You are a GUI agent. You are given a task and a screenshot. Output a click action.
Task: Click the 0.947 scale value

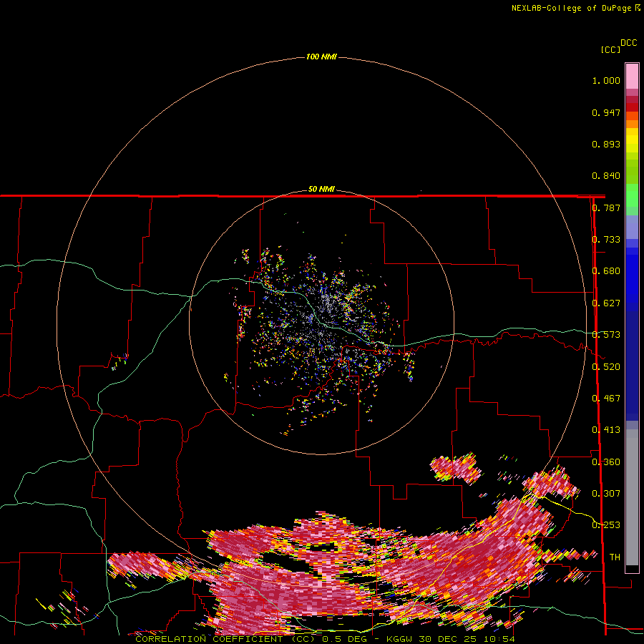click(x=606, y=112)
